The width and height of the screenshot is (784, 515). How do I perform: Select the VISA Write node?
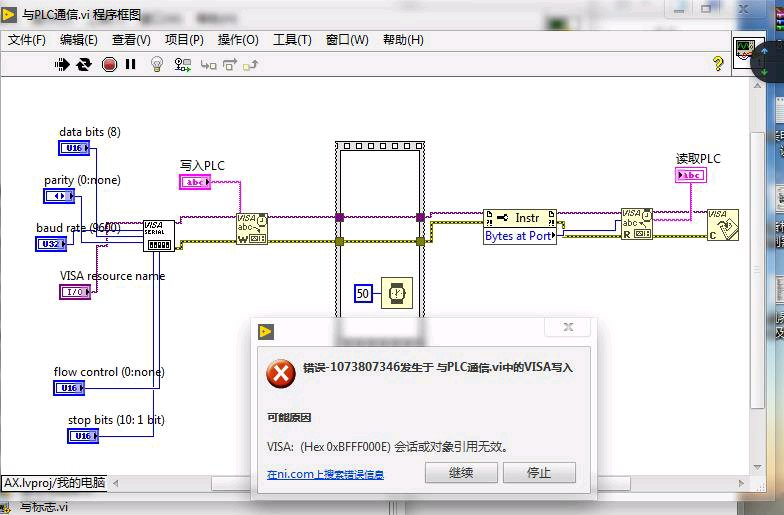pyautogui.click(x=252, y=228)
